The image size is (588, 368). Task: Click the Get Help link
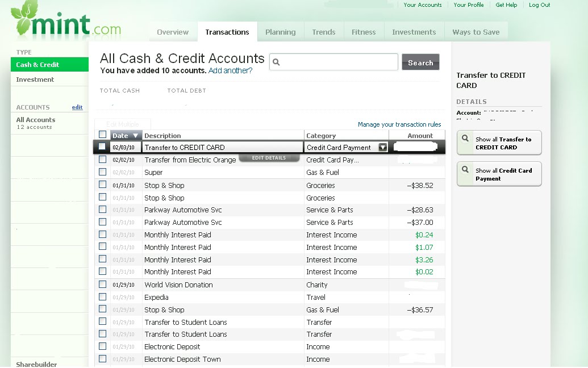click(506, 5)
